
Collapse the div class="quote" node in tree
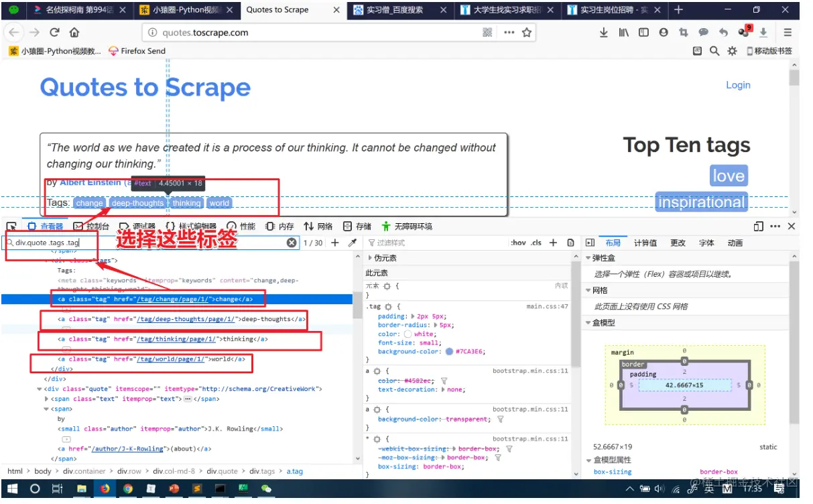tap(40, 389)
